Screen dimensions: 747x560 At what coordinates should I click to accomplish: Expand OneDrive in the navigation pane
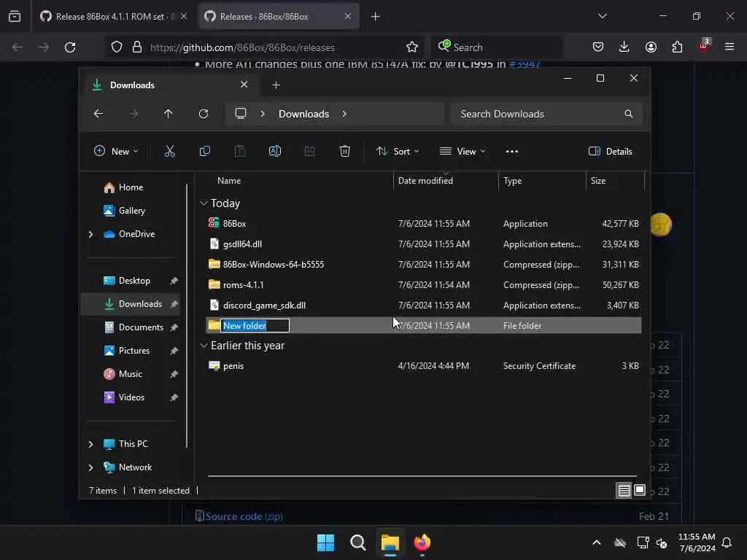[x=90, y=234]
